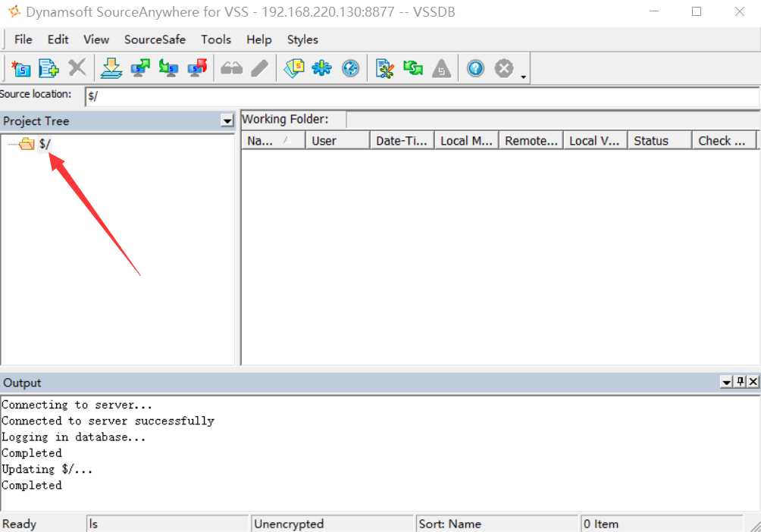Open the SourceSafe menu

(x=155, y=39)
